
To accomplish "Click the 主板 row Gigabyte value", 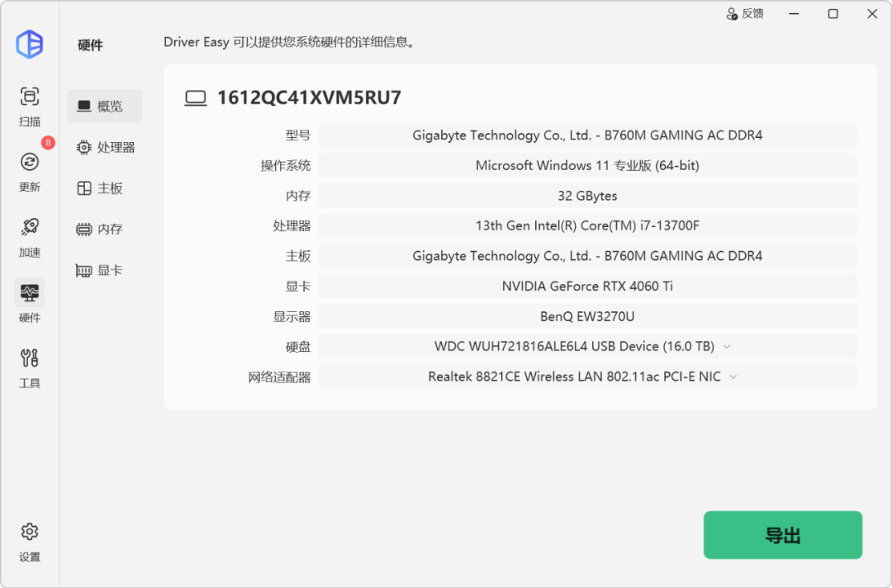I will 588,256.
